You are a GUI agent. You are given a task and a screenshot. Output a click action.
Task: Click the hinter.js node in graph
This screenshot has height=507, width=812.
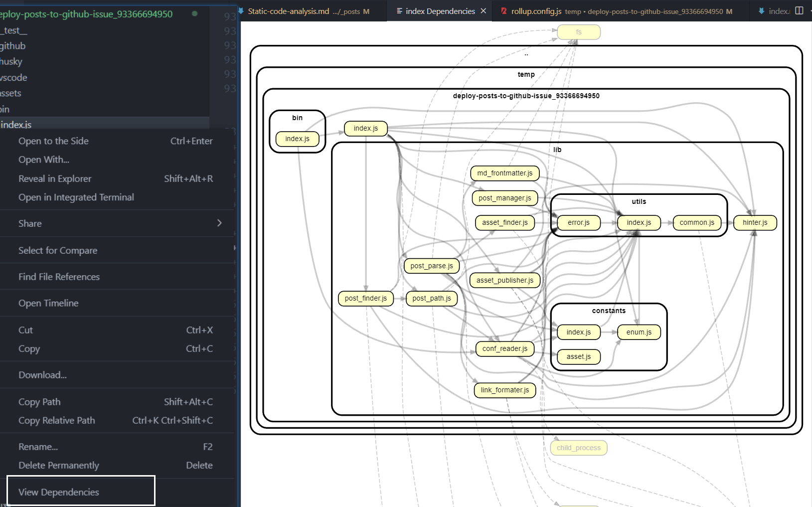(755, 222)
